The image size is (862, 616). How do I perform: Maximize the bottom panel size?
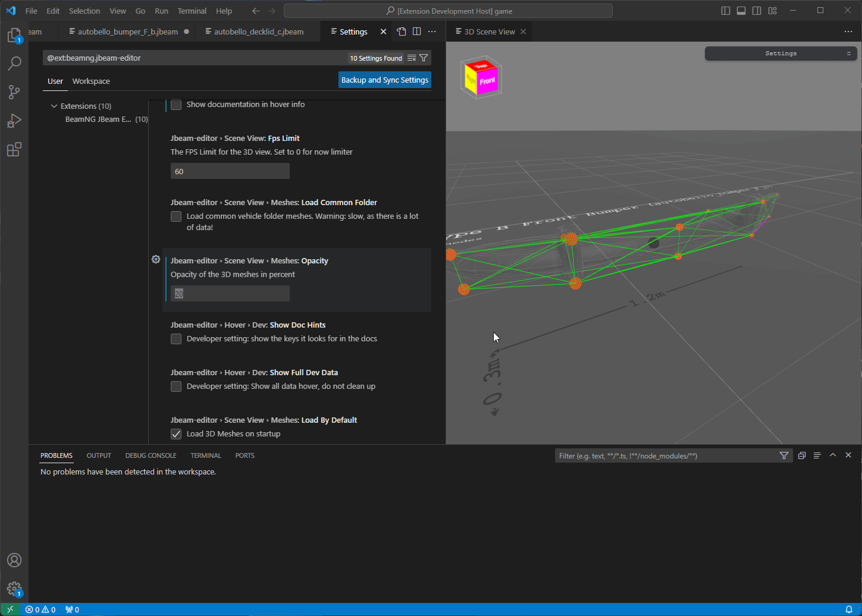pos(833,455)
